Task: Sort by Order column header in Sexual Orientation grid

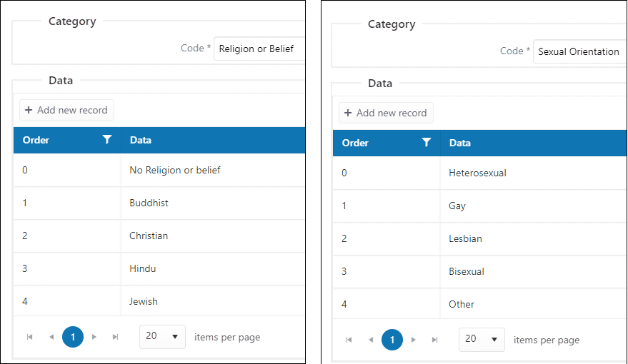Action: pyautogui.click(x=355, y=143)
